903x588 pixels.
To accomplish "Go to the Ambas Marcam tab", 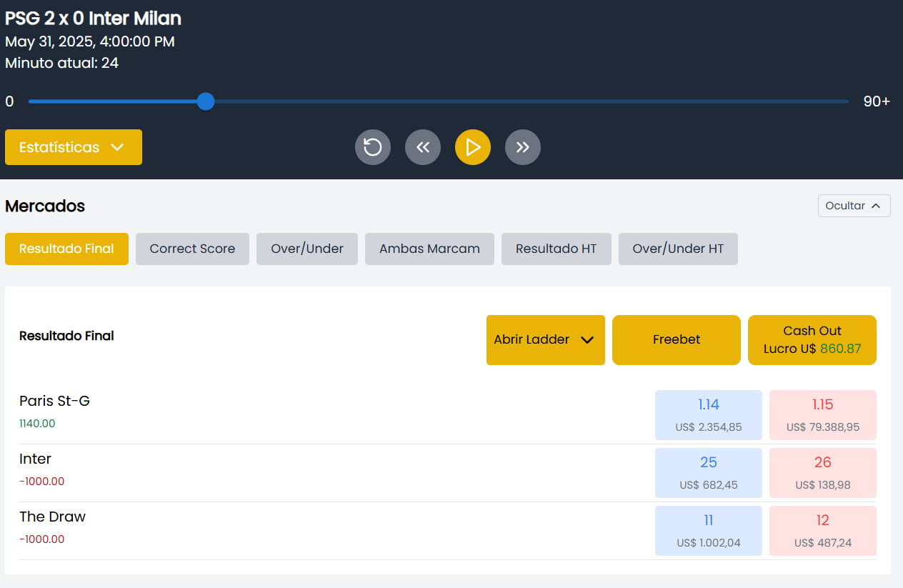I will pyautogui.click(x=429, y=249).
